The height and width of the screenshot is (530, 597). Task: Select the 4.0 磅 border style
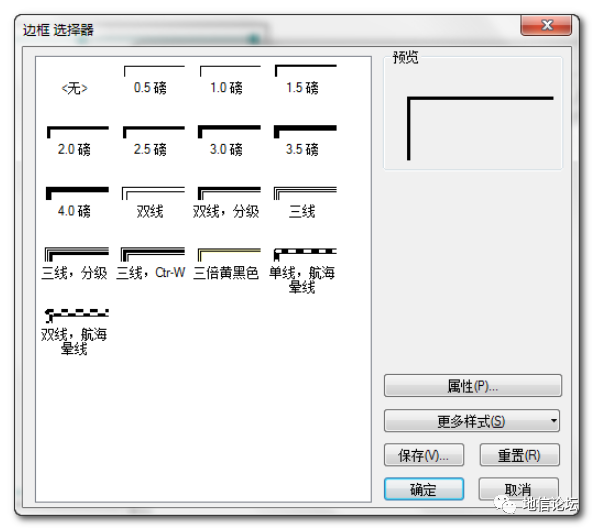pos(77,203)
